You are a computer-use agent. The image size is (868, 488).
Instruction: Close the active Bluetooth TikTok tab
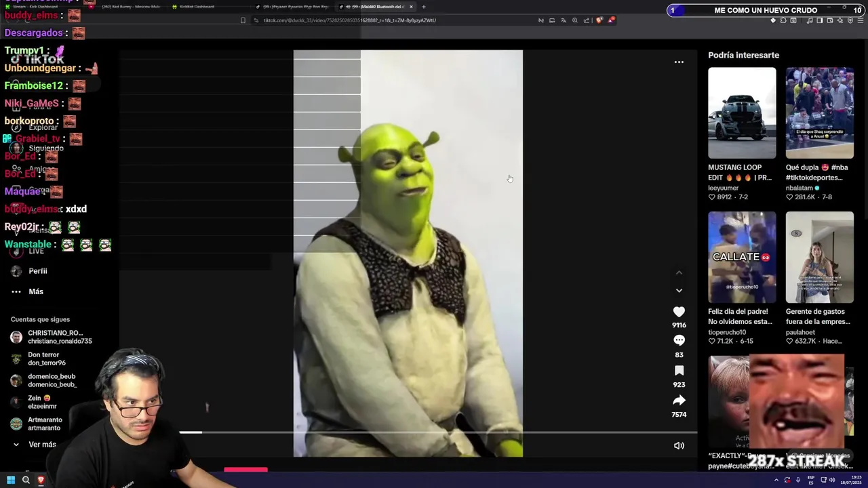[x=411, y=7]
